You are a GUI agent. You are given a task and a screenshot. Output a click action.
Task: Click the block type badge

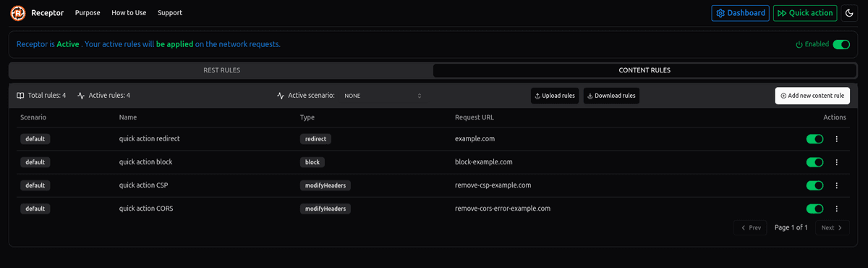coord(312,162)
